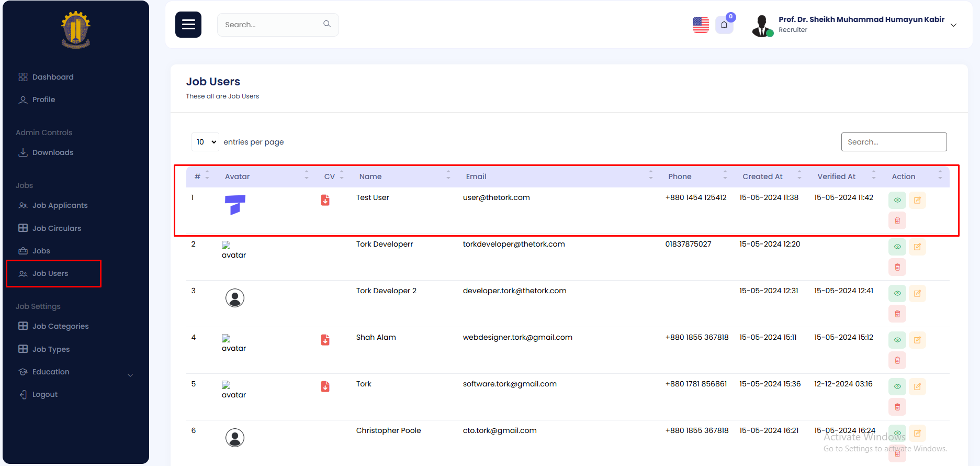Open the recruiter profile dropdown
The image size is (980, 466).
tap(953, 25)
